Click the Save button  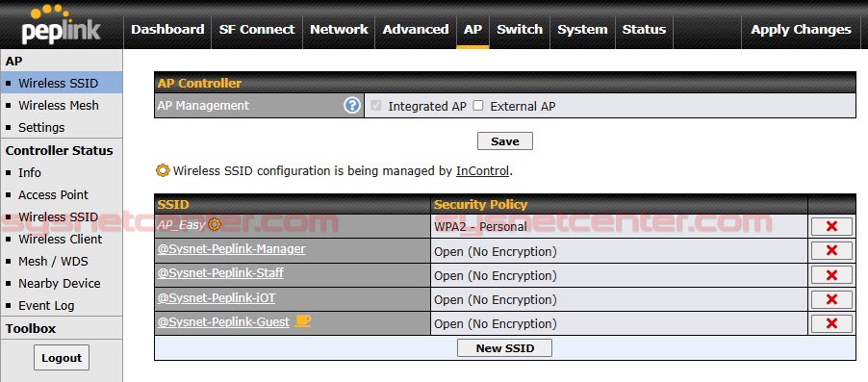click(x=505, y=141)
